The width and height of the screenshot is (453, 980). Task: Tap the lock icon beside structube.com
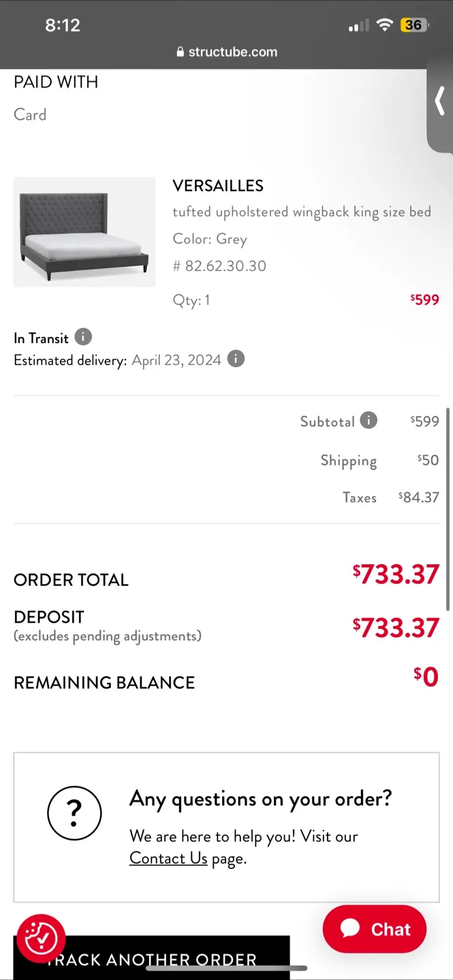[x=181, y=52]
